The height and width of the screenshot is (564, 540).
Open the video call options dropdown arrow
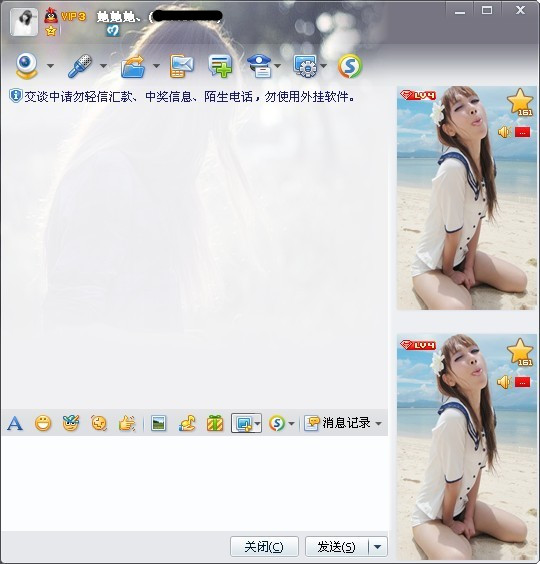coord(50,66)
